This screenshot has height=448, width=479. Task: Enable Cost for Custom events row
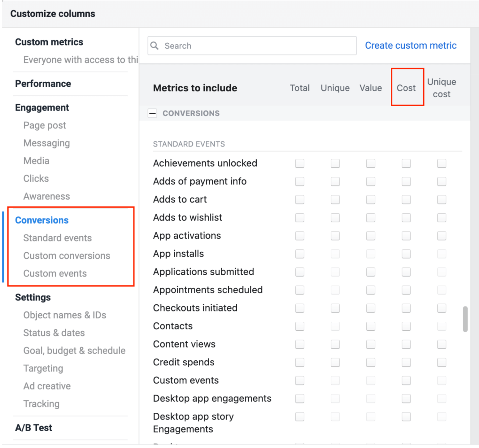(406, 380)
